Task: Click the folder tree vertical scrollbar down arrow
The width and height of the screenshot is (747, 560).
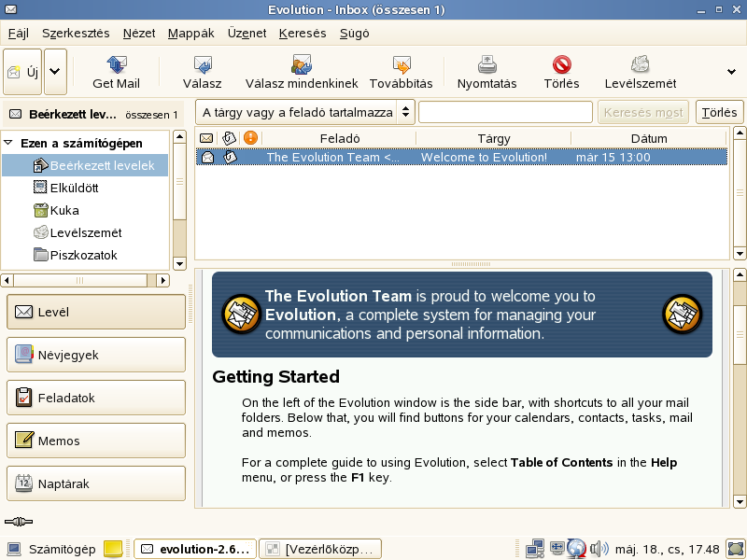Action: 179,263
